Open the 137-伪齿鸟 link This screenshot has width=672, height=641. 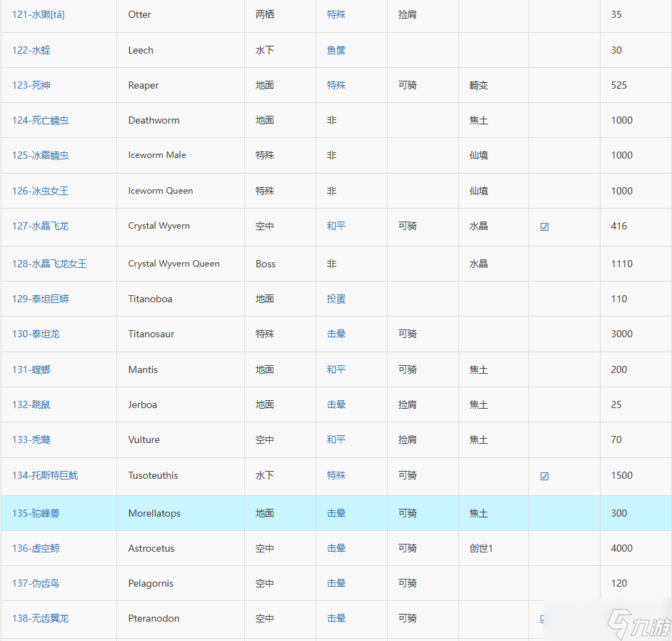(x=36, y=584)
